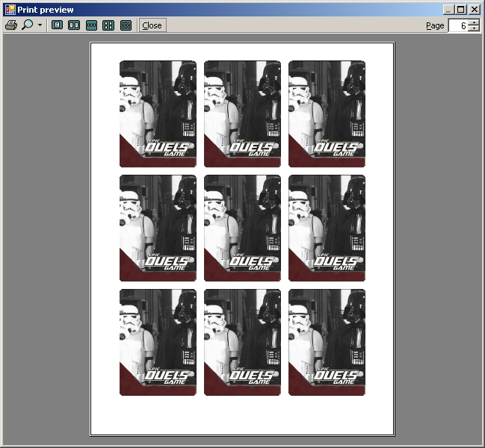Click the top-left card image
This screenshot has height=448, width=485.
pos(158,113)
